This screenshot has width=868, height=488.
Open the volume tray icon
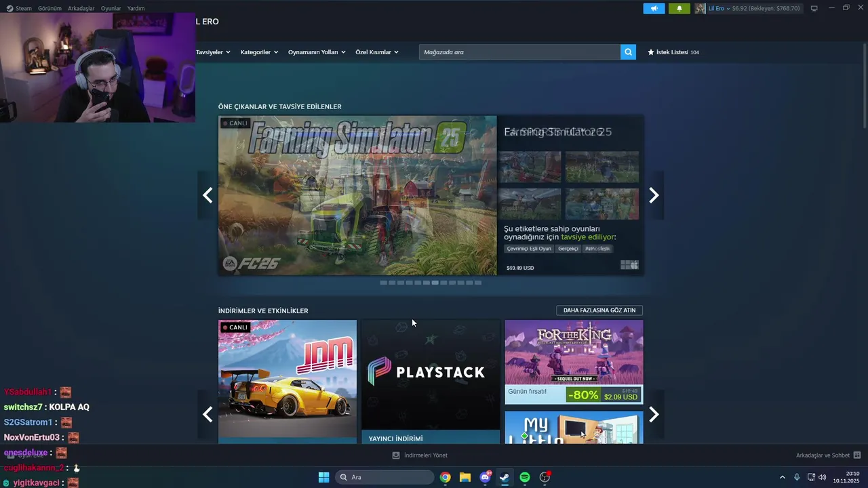823,477
